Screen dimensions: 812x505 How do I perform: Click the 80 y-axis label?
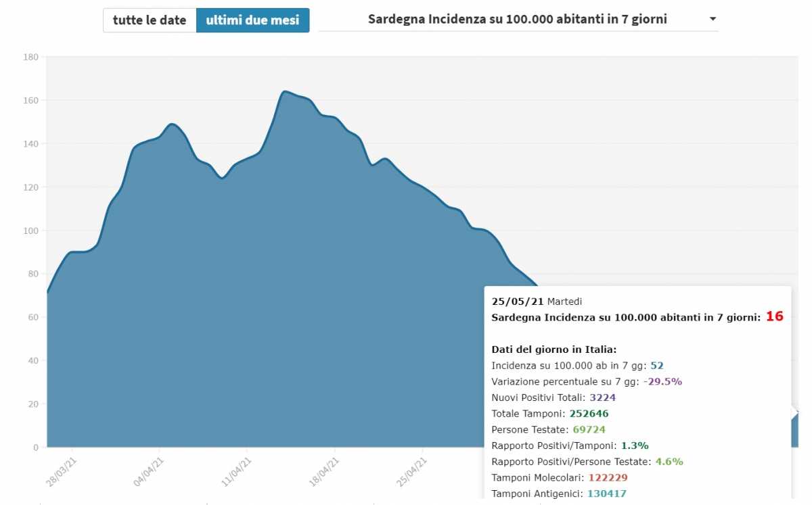point(33,274)
